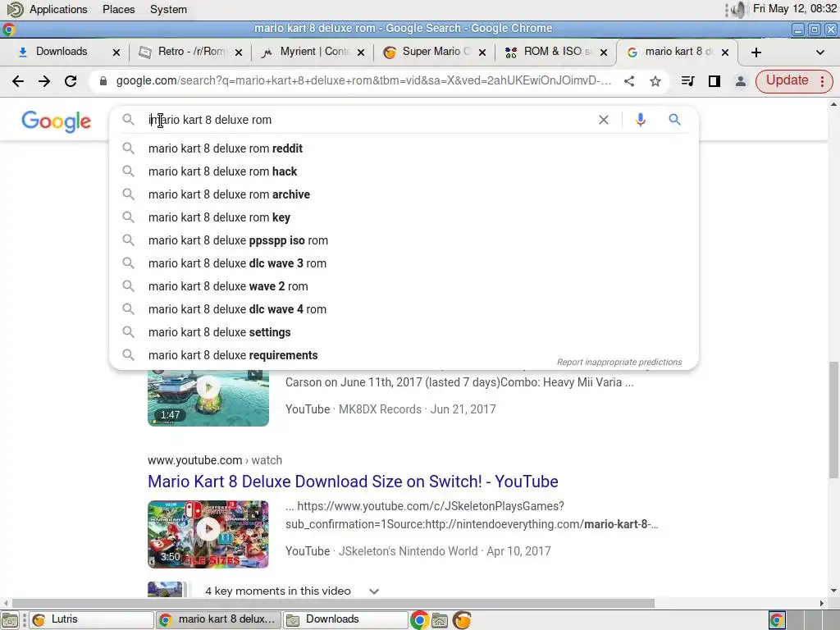Open the System menu
Viewport: 840px width, 630px height.
click(168, 10)
